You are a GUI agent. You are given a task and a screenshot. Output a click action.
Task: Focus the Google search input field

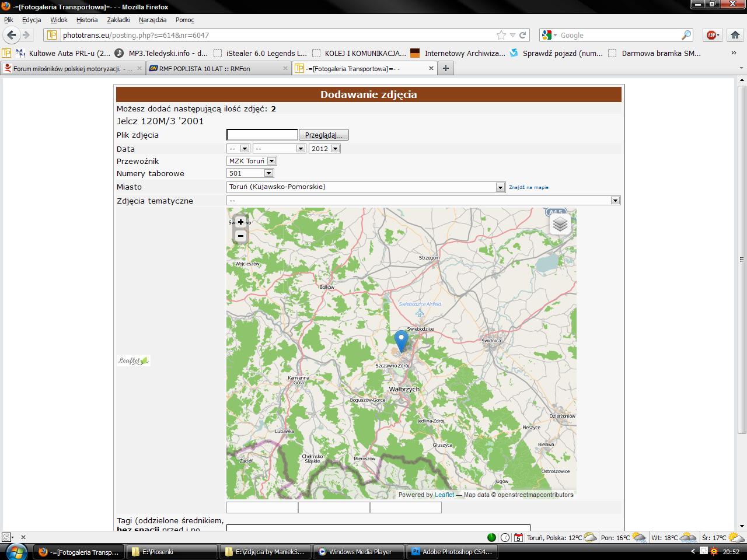point(620,35)
